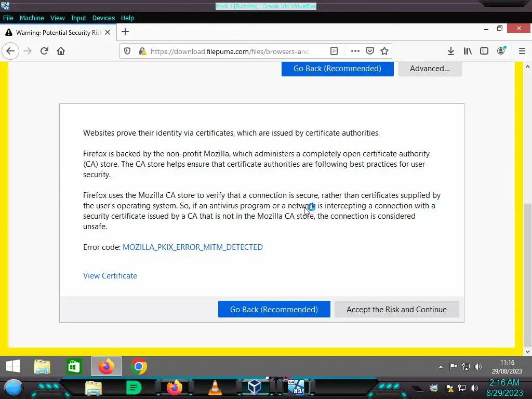Open Firefox hamburger application menu

coord(522,51)
